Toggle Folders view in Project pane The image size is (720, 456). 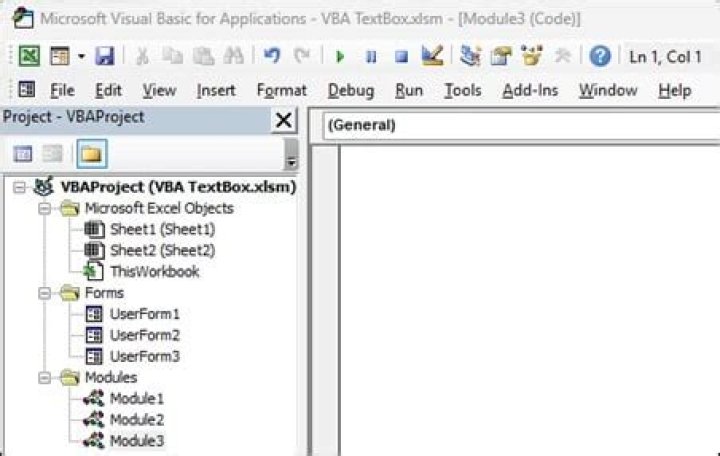[x=92, y=154]
